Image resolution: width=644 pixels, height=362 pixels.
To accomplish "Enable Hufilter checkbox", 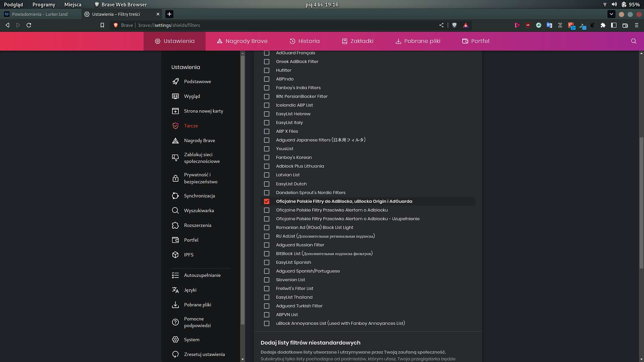I will [x=267, y=70].
